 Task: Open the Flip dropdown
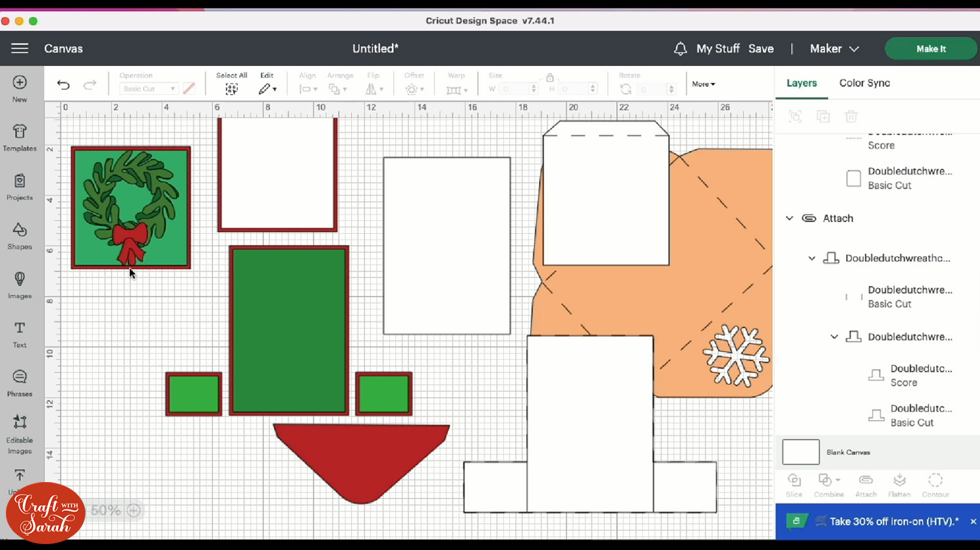click(x=374, y=89)
